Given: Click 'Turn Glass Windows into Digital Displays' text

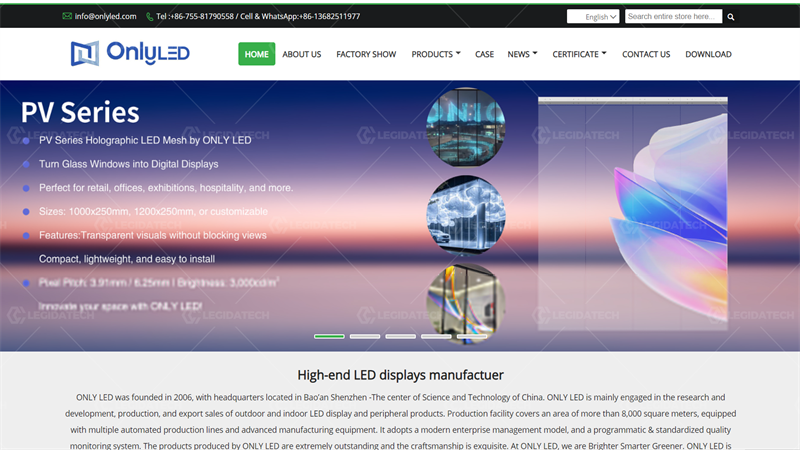Looking at the screenshot, I should (x=129, y=164).
